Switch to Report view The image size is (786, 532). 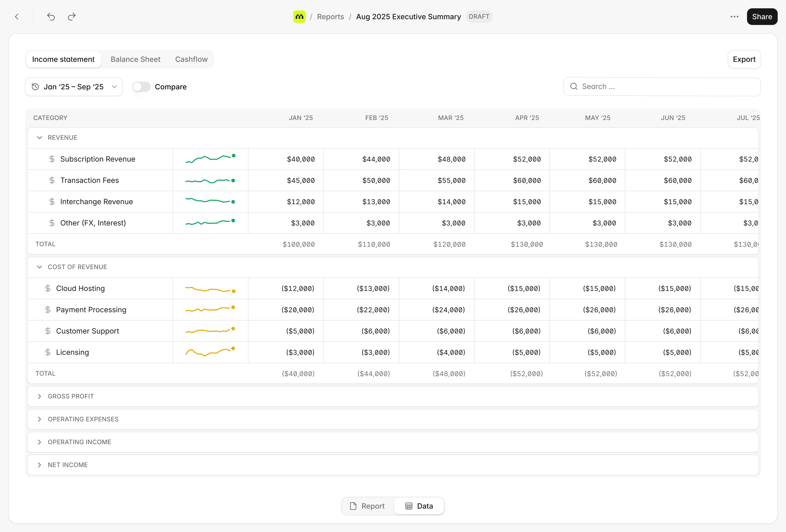367,506
